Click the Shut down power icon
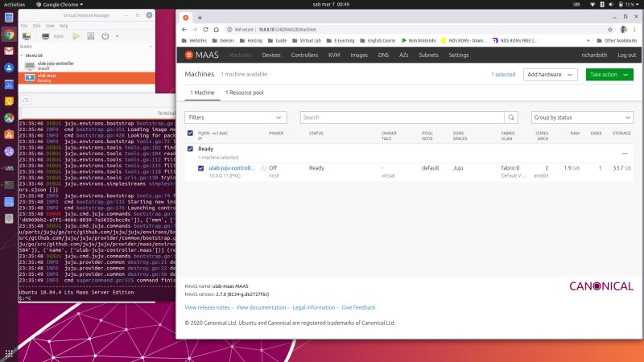 105,36
